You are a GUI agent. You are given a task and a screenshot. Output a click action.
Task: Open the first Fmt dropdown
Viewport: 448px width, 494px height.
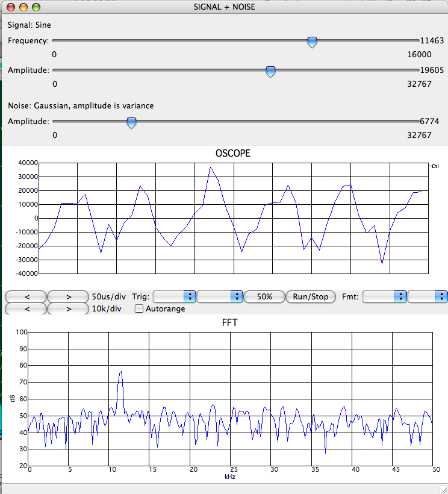click(x=385, y=296)
